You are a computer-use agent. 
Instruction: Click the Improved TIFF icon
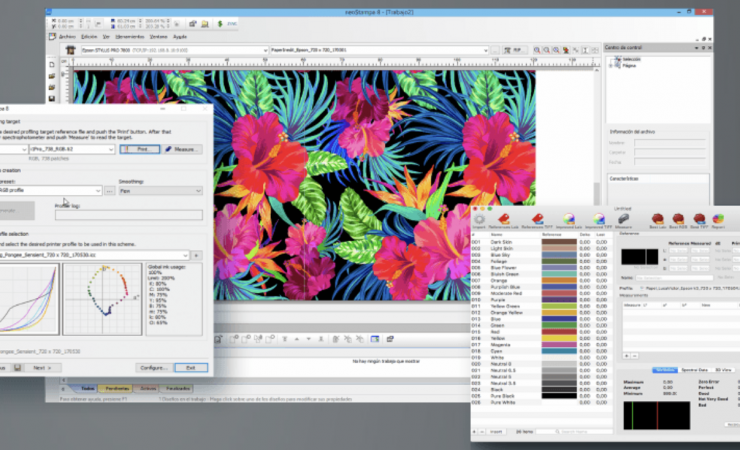click(x=598, y=219)
